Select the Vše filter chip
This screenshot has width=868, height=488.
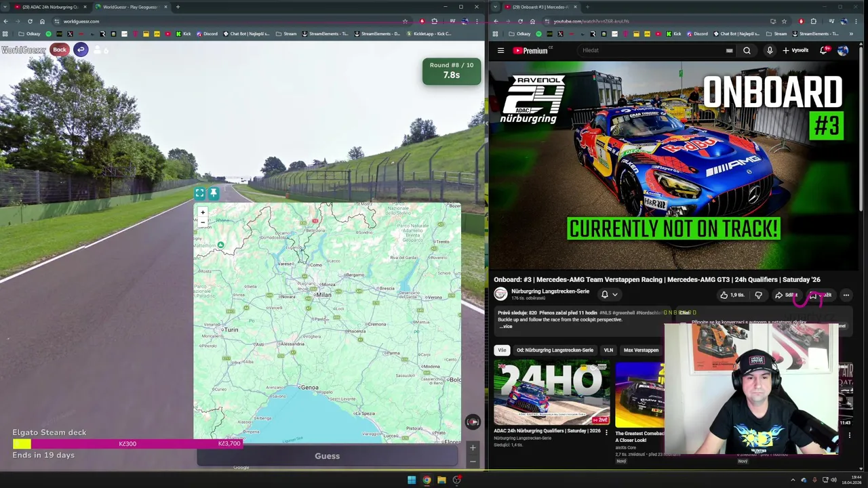coord(502,350)
